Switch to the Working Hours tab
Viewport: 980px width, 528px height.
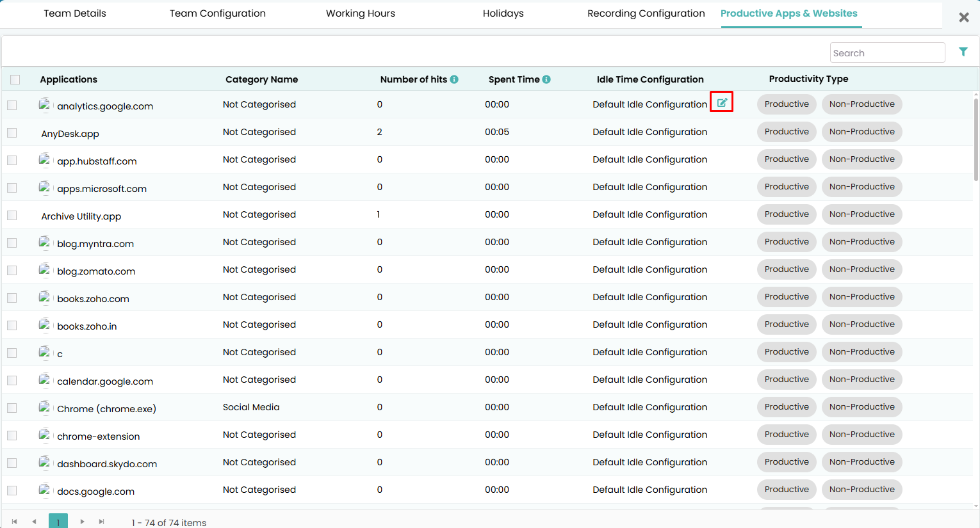point(361,13)
